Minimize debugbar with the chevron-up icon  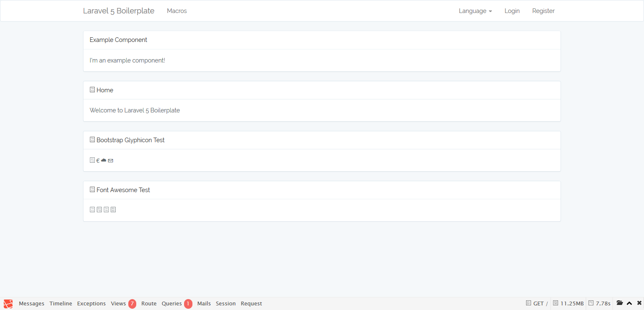629,303
